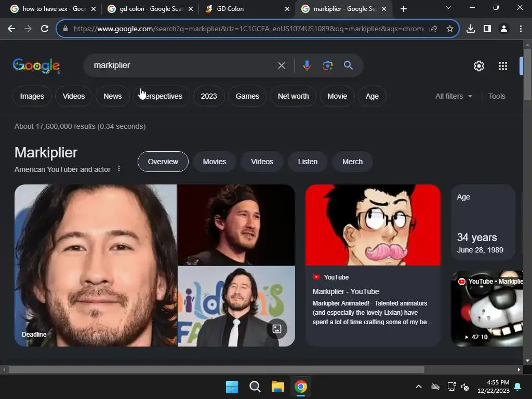
Task: Open more options beside American YouTuber and actor
Action: coord(119,169)
